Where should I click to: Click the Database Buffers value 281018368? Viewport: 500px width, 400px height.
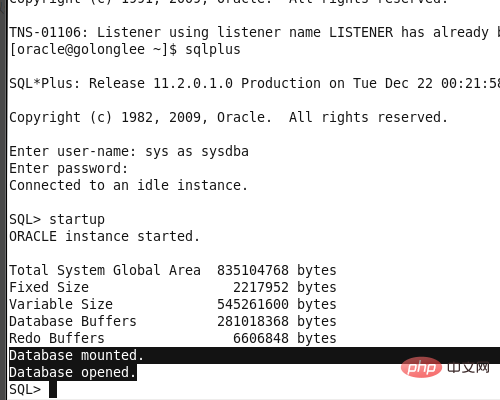(253, 321)
